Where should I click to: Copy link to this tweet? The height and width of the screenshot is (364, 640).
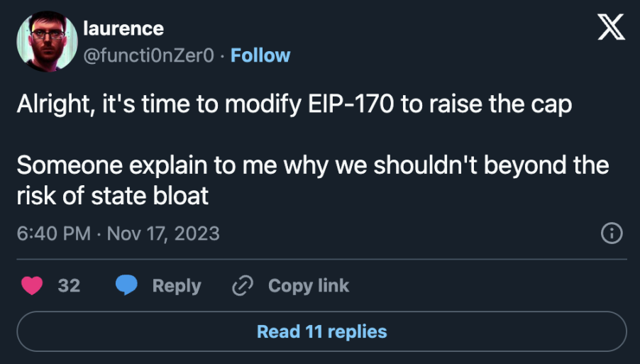(309, 285)
